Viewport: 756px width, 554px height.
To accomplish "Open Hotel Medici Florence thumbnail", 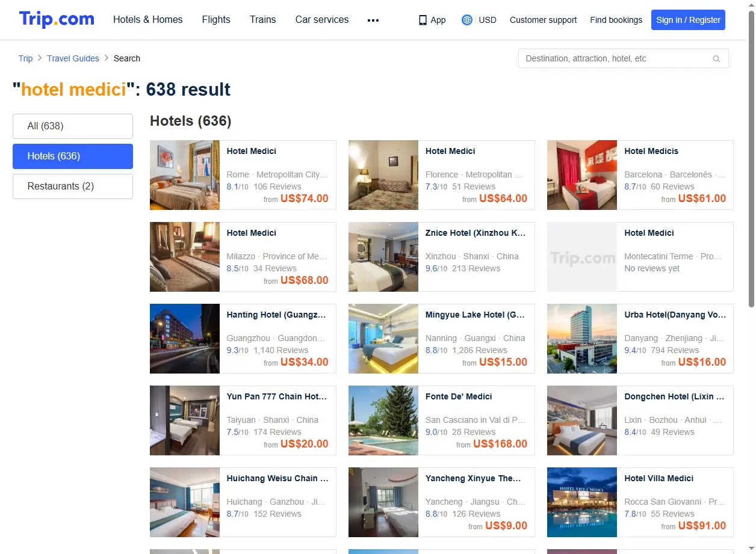I will (383, 175).
